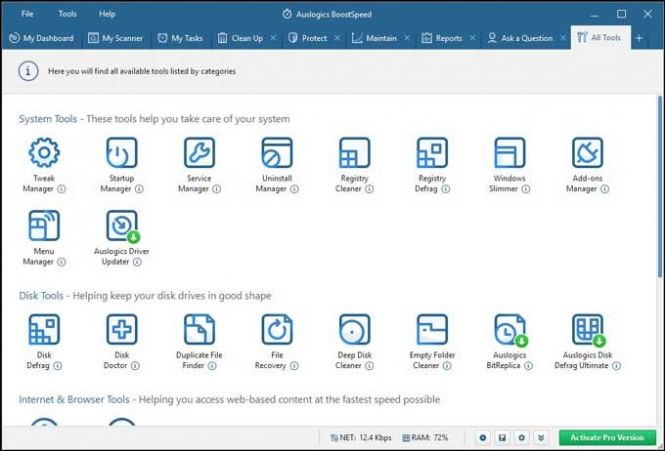665x451 pixels.
Task: Open the Help menu
Action: click(107, 14)
